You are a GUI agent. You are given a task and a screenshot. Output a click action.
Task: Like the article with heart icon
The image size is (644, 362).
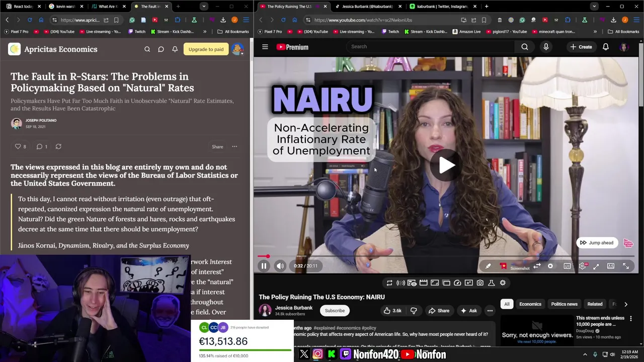click(18, 146)
